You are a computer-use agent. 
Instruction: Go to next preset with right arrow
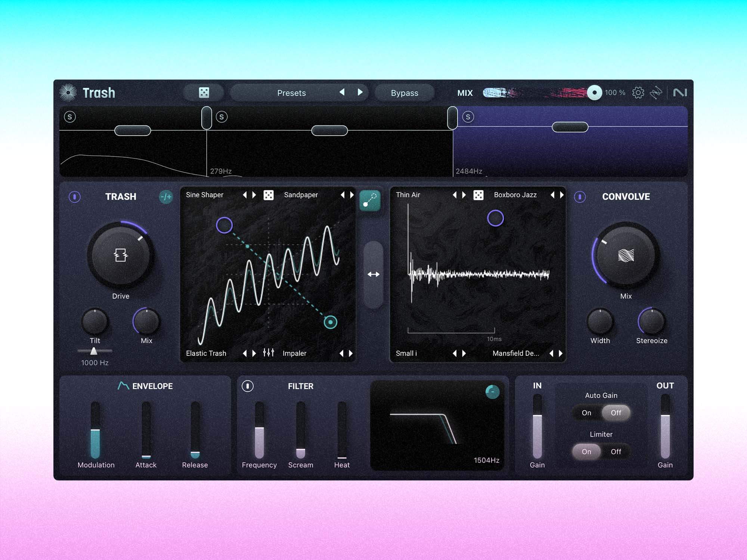click(x=360, y=92)
